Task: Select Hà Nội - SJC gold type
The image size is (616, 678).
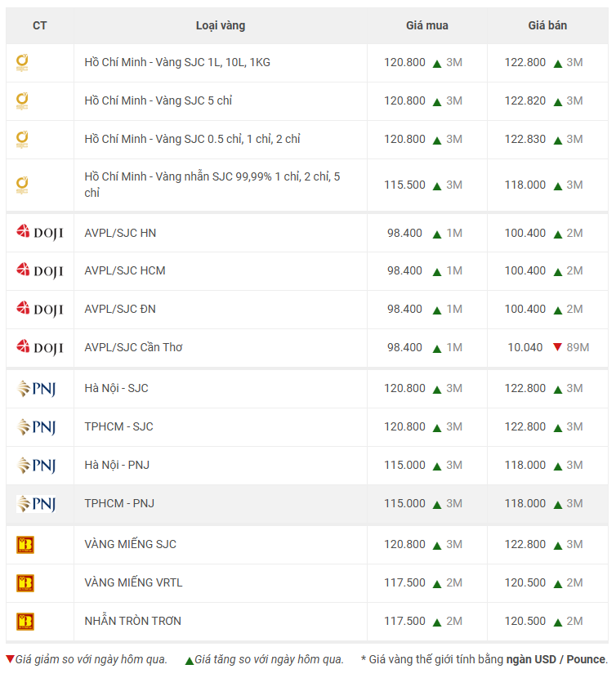Action: click(116, 388)
